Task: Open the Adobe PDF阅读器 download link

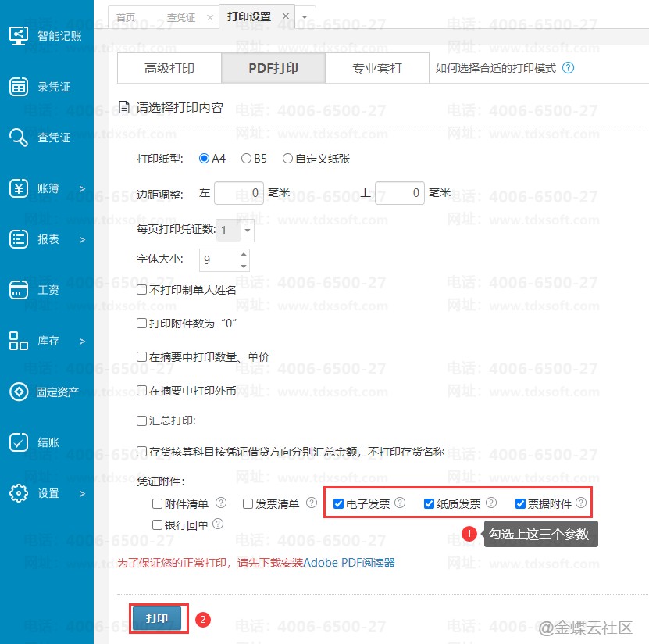Action: (349, 562)
